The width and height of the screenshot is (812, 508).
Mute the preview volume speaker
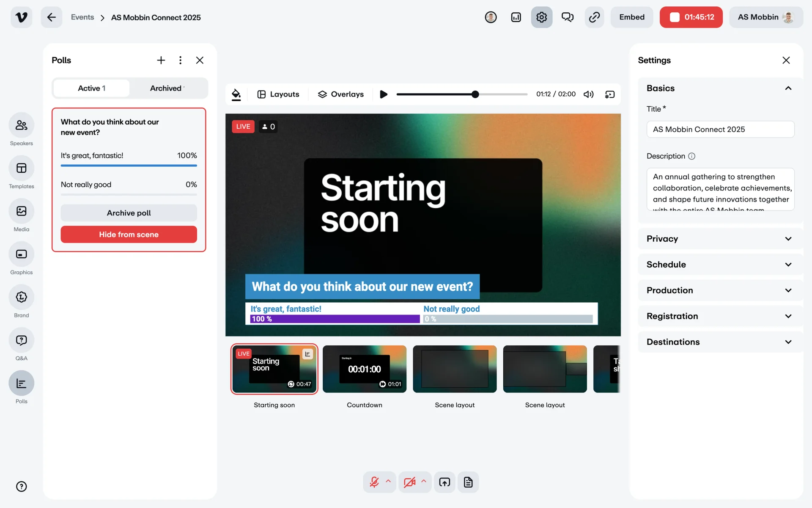(x=588, y=94)
